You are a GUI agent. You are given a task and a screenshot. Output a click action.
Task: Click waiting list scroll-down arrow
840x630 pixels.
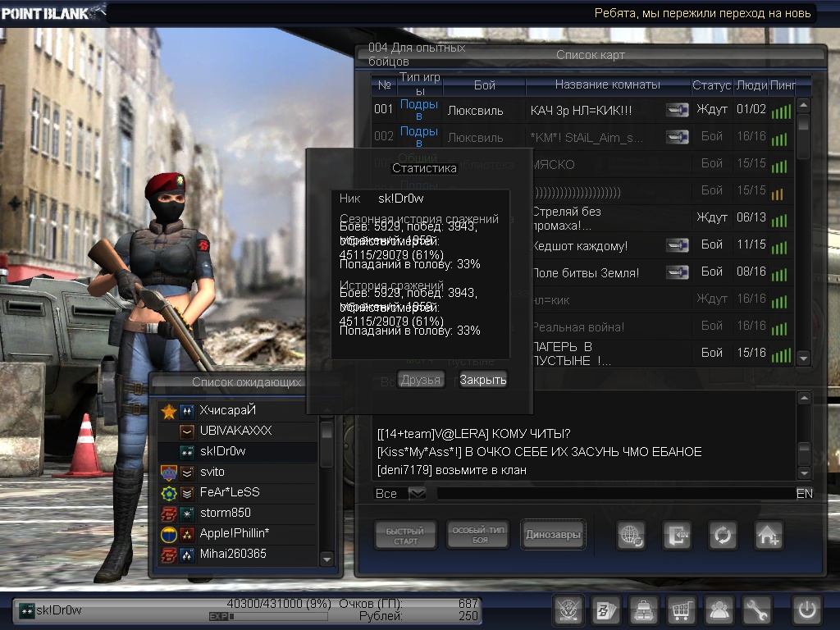point(326,559)
